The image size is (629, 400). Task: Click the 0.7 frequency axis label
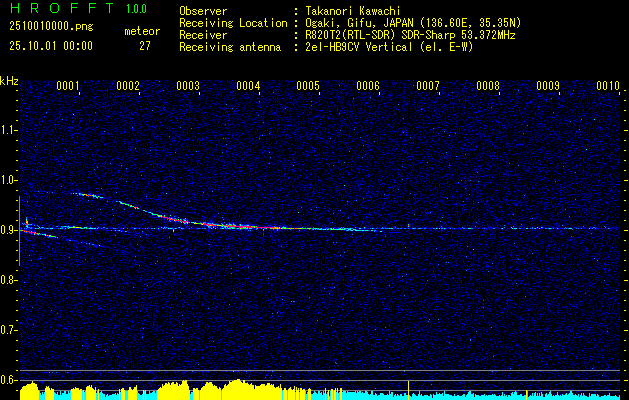9,329
